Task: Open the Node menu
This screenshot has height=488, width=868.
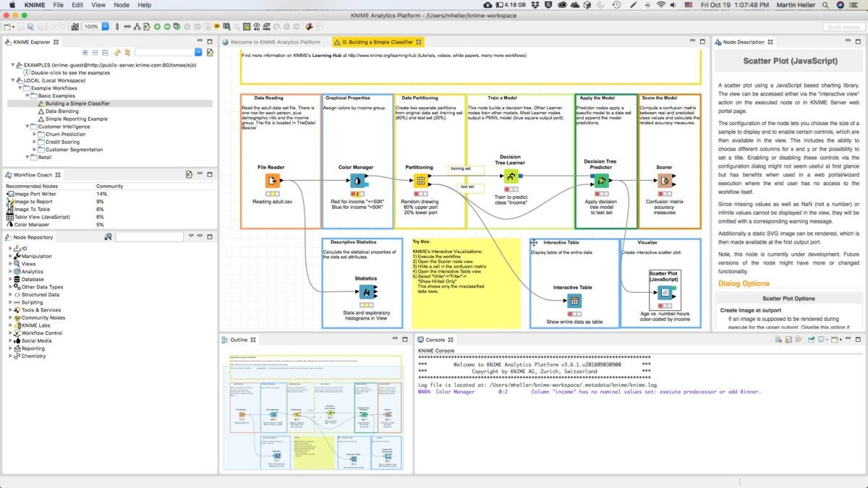Action: point(122,4)
